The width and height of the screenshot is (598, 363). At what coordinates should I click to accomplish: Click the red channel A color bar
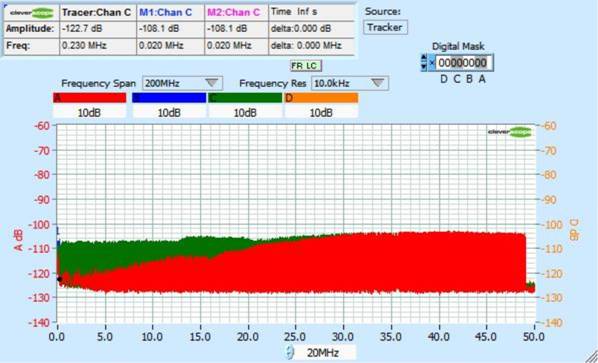click(89, 98)
